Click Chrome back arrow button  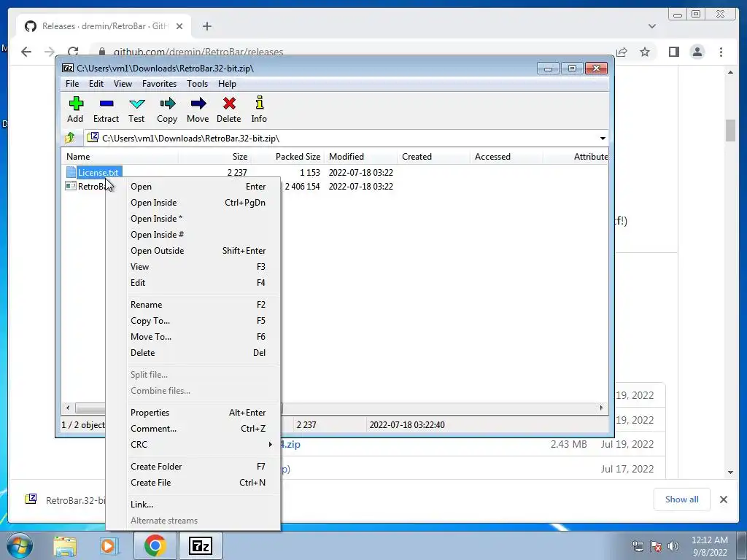click(26, 52)
